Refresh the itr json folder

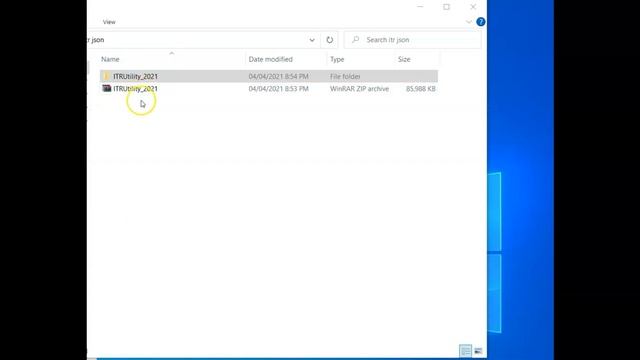pos(329,40)
